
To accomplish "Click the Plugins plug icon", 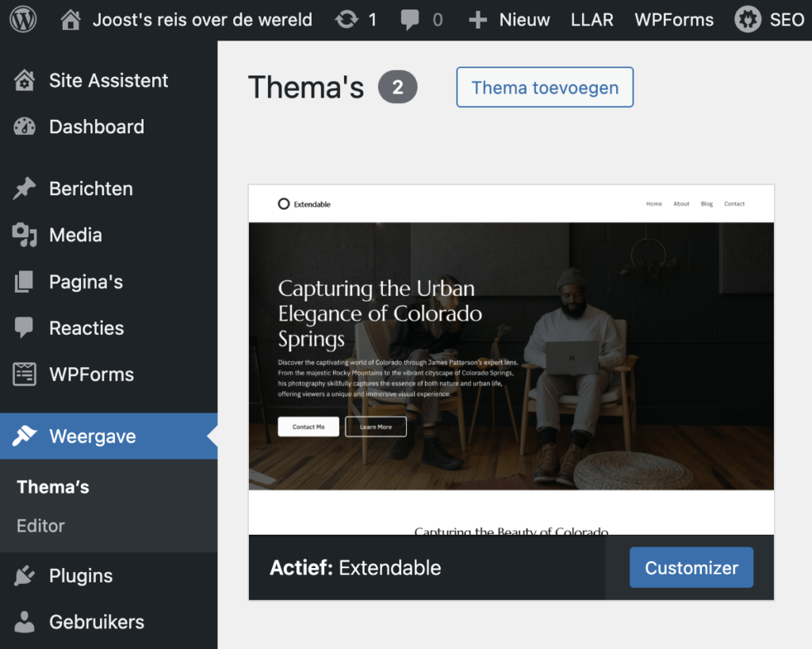I will (x=25, y=575).
